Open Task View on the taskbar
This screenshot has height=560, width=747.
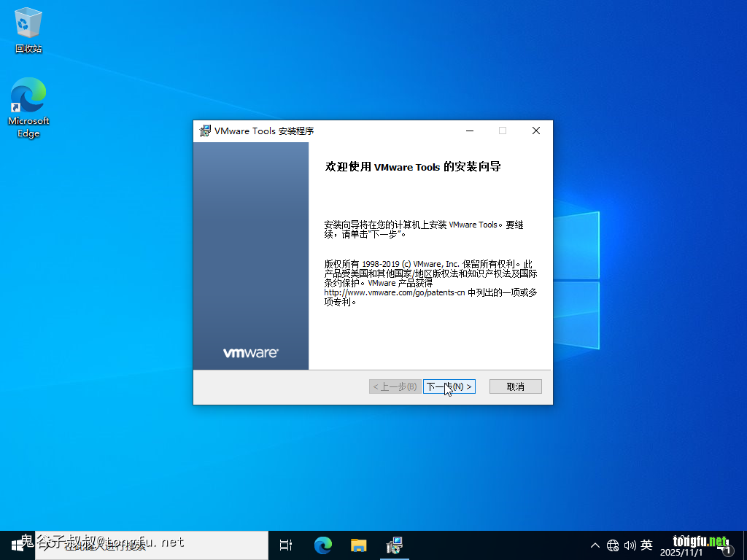286,545
